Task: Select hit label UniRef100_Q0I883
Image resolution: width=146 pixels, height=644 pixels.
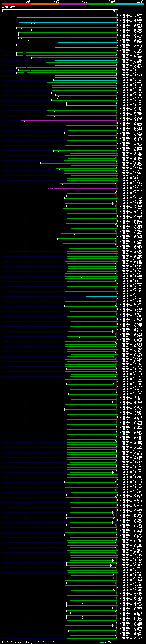Action: pyautogui.click(x=131, y=545)
